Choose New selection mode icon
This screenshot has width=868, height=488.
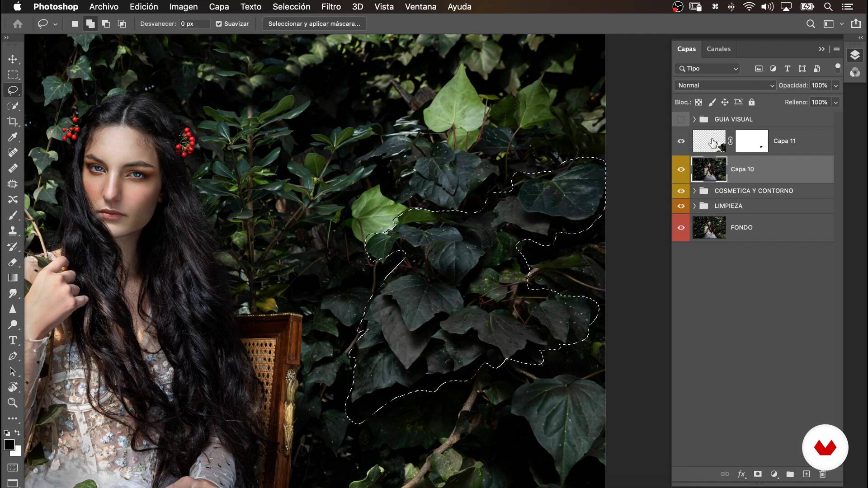[x=75, y=24]
